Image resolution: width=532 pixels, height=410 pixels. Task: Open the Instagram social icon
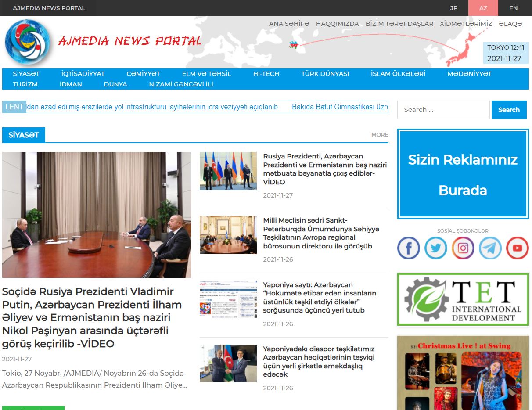click(x=463, y=248)
